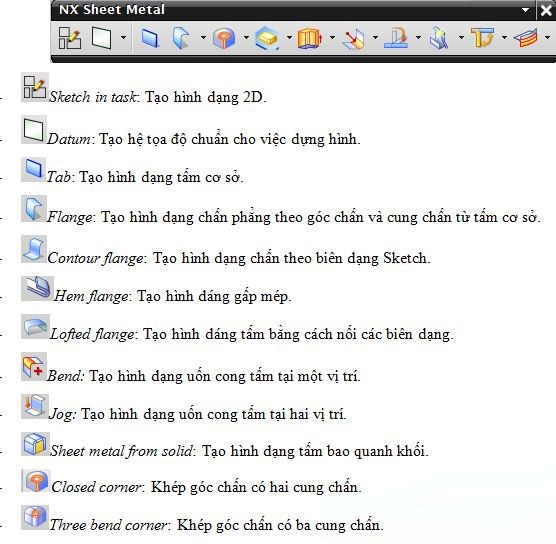The width and height of the screenshot is (556, 544).
Task: Click the Lofted flange icon in list
Action: point(35,326)
